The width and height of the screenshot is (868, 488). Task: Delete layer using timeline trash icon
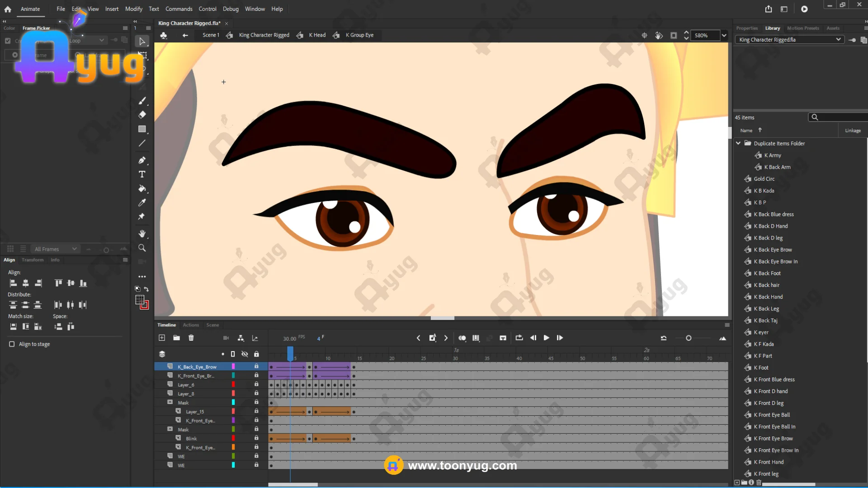pyautogui.click(x=191, y=338)
